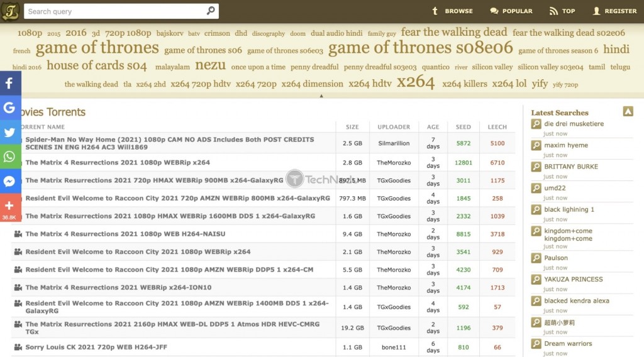Viewport: 644px width, 357px height.
Task: Open latest search 'die drei musketiere'
Action: coord(574,124)
